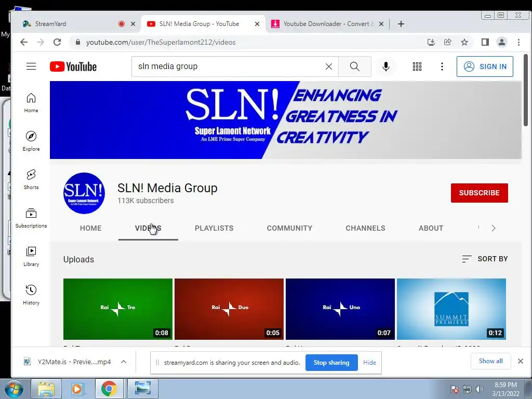Image resolution: width=532 pixels, height=399 pixels.
Task: Open Shorts in the sidebar
Action: click(x=31, y=179)
